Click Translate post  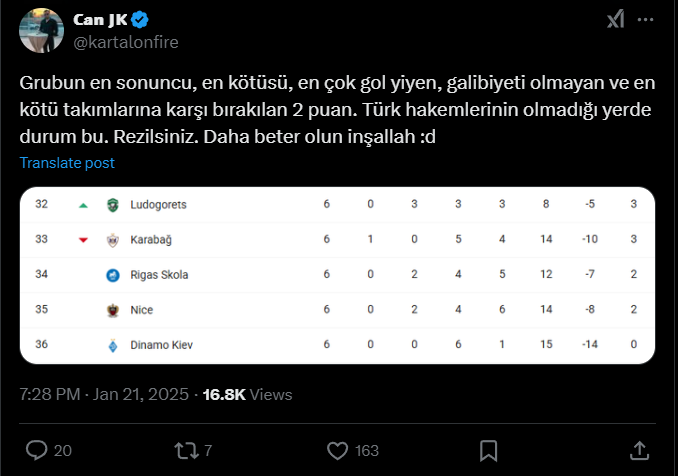(67, 163)
